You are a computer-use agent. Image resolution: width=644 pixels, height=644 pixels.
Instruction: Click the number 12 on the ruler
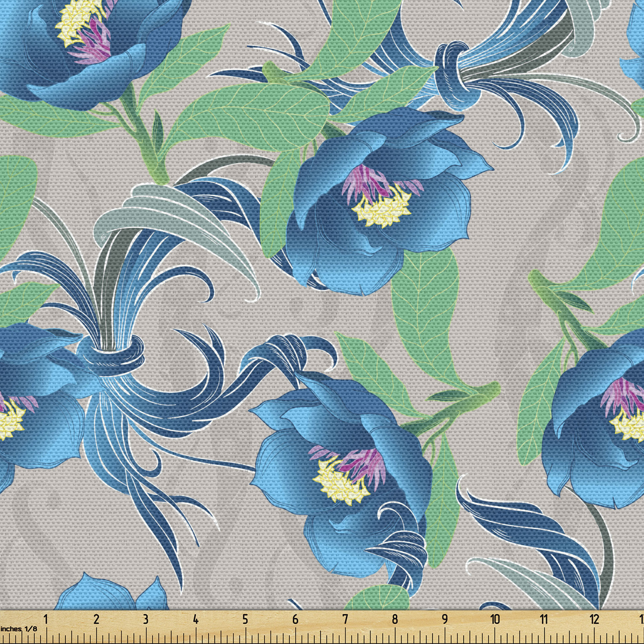[594, 619]
